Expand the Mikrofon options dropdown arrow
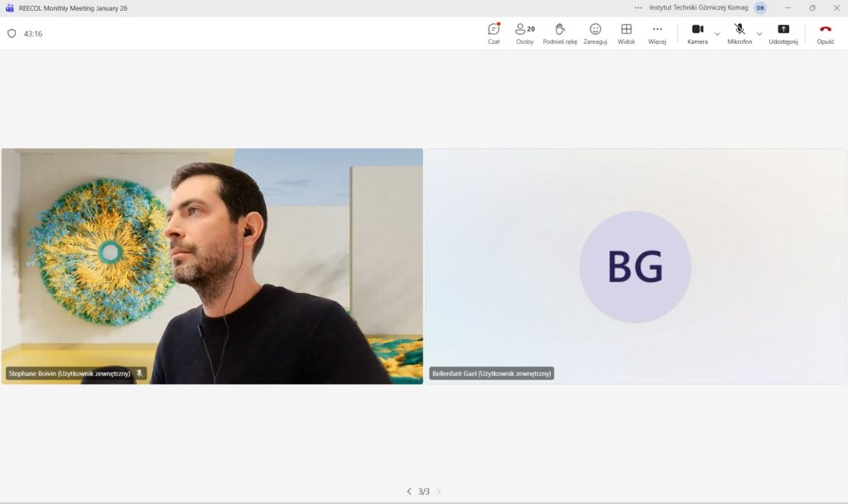The width and height of the screenshot is (848, 504). (x=759, y=34)
